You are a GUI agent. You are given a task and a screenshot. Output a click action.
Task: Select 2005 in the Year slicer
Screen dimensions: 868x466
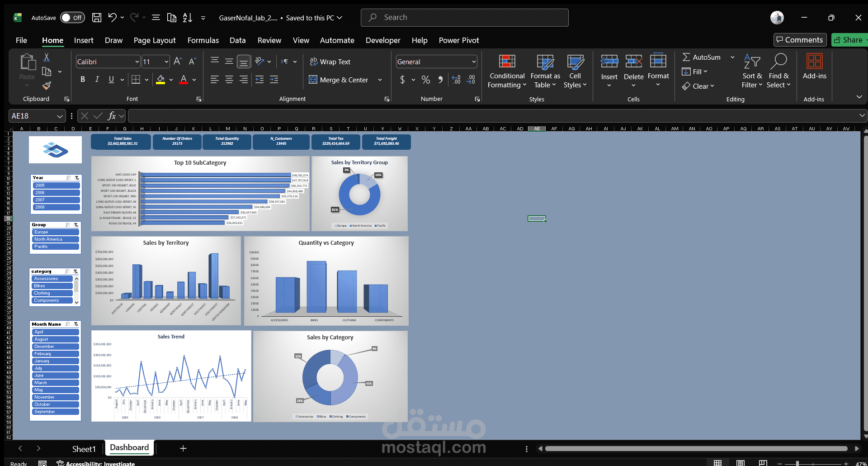(56, 185)
